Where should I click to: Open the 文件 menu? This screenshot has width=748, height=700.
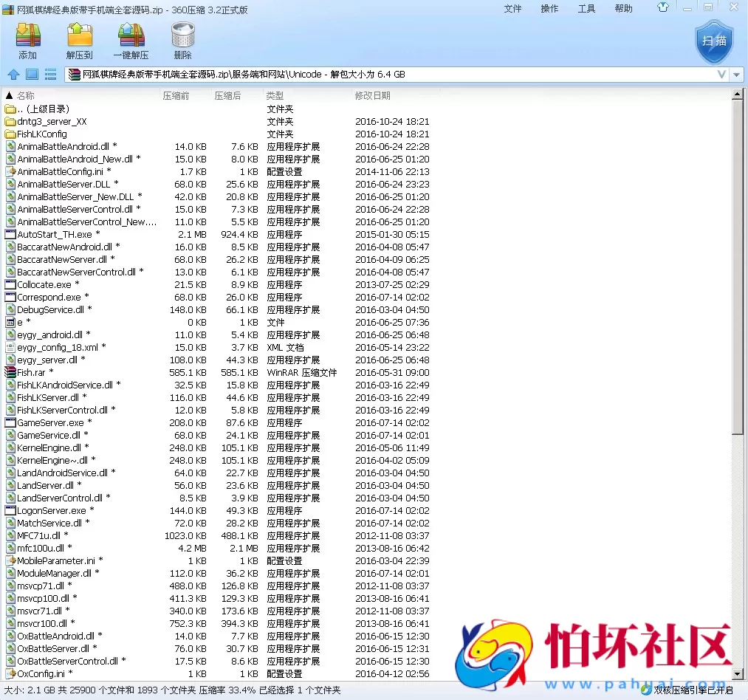click(x=512, y=8)
